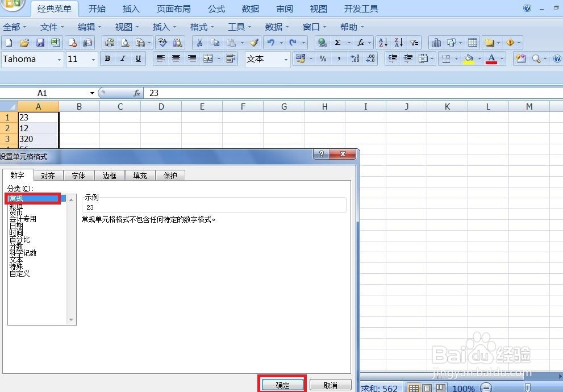Open the font name dropdown showing Tahoma
Image resolution: width=563 pixels, height=392 pixels.
[x=60, y=59]
